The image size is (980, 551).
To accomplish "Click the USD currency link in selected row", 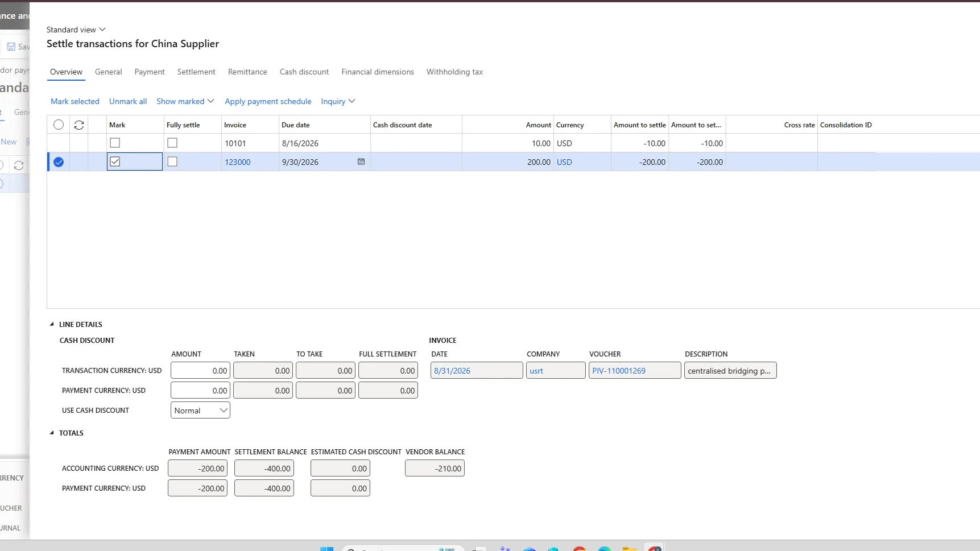I will coord(564,162).
